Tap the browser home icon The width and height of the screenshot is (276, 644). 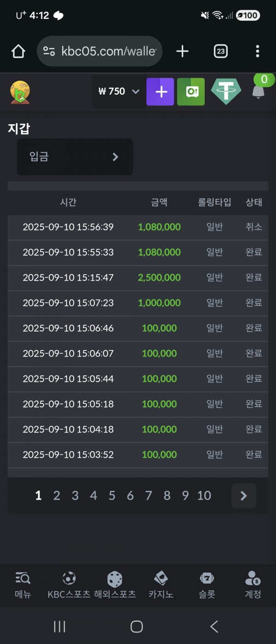(18, 52)
